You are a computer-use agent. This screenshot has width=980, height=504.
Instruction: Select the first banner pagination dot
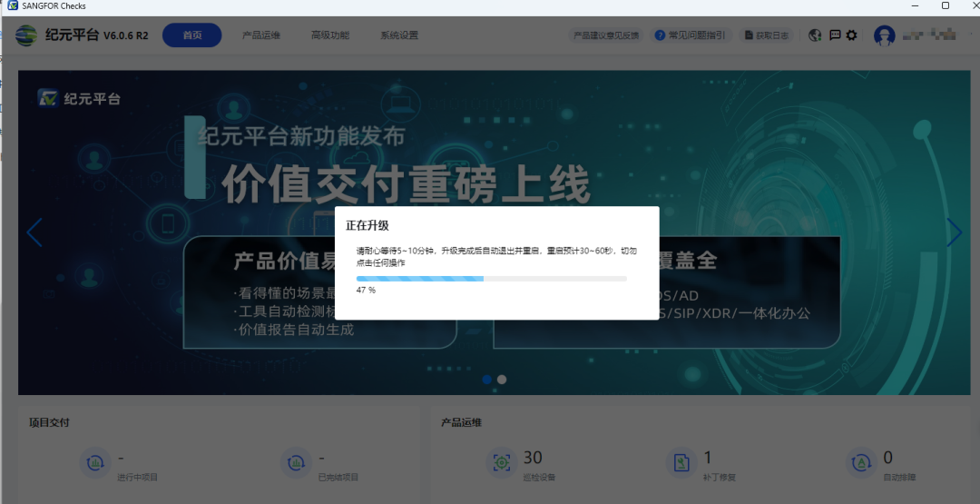(x=487, y=380)
